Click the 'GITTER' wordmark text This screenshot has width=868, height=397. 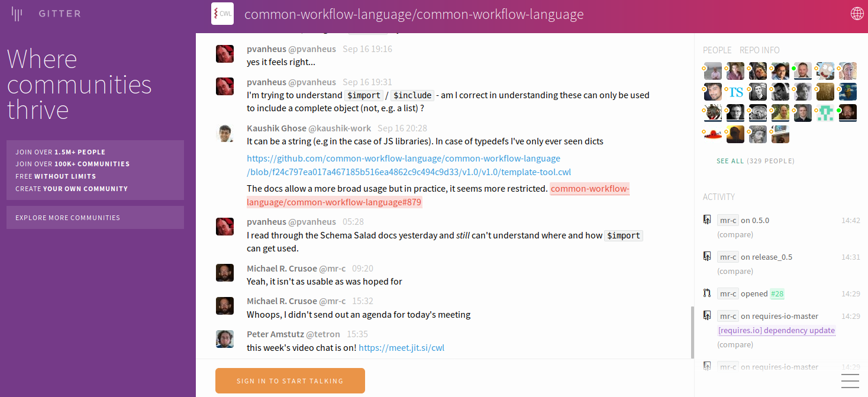[x=60, y=14]
